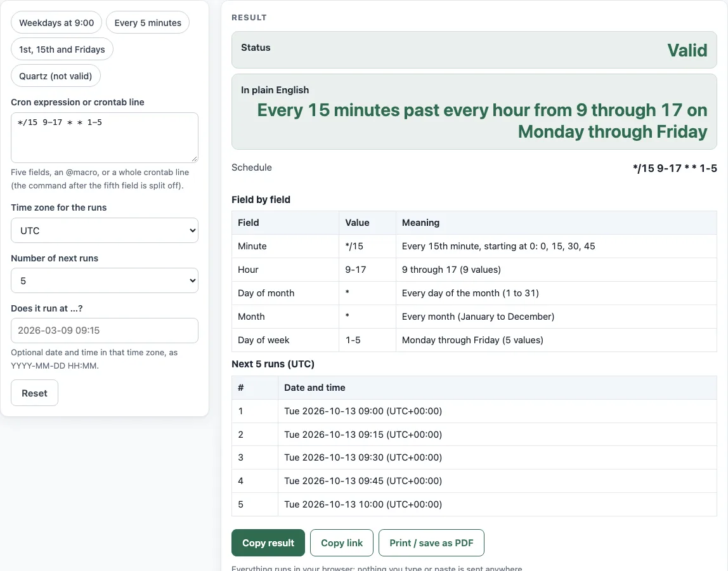This screenshot has height=571, width=728.
Task: Click the Copy result button
Action: (268, 542)
